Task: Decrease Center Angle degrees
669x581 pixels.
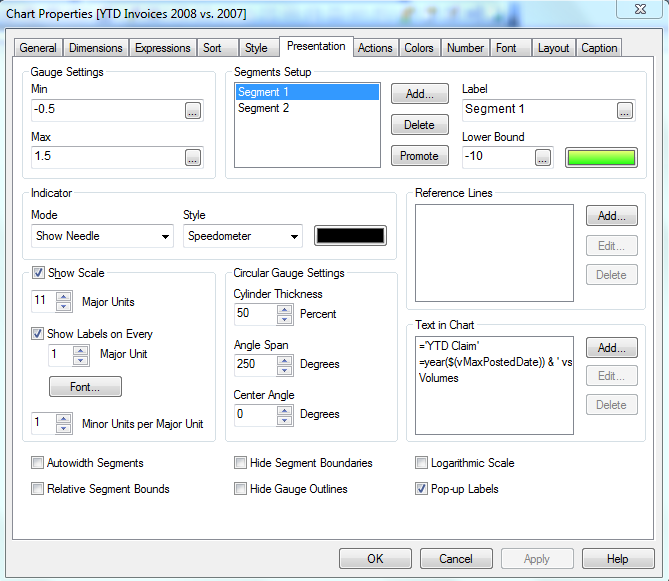Action: coord(285,421)
